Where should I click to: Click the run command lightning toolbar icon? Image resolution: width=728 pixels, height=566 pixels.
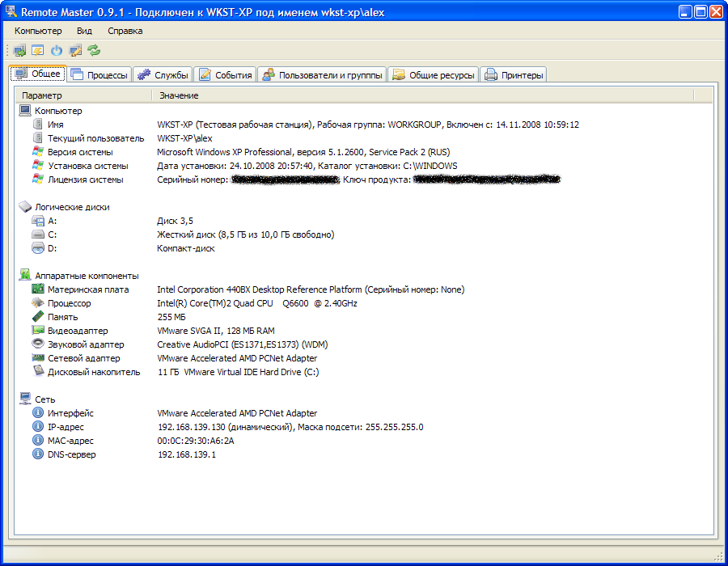coord(37,50)
